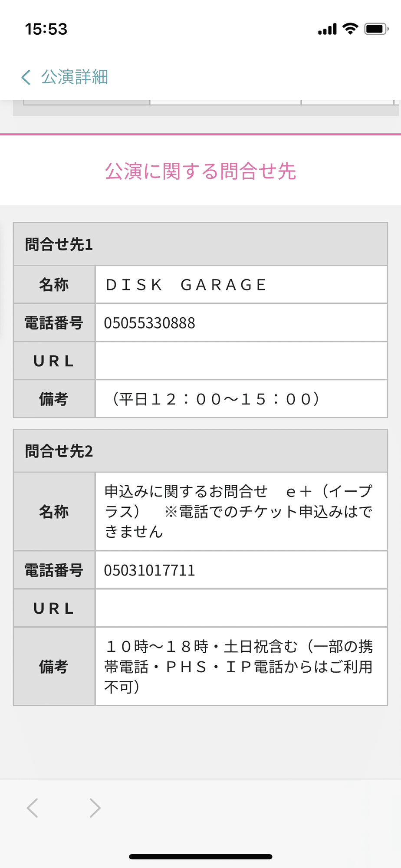
Task: Tap the phone number 05055330888
Action: [150, 322]
